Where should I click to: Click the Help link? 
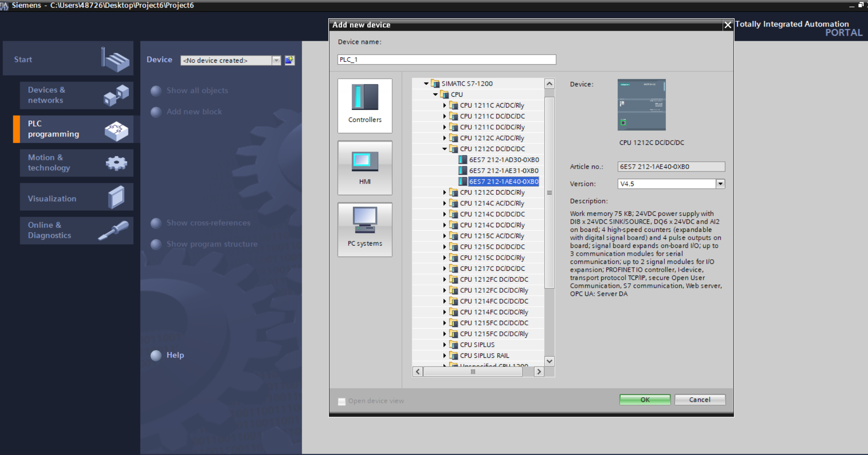[175, 355]
